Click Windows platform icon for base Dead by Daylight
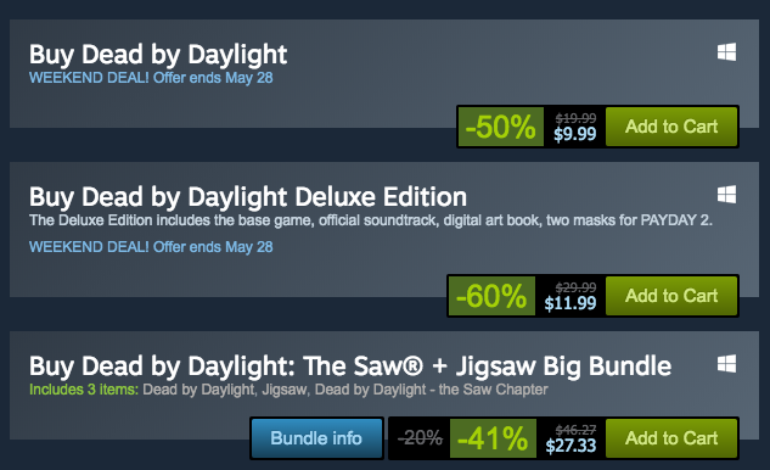The width and height of the screenshot is (770, 470). (727, 53)
